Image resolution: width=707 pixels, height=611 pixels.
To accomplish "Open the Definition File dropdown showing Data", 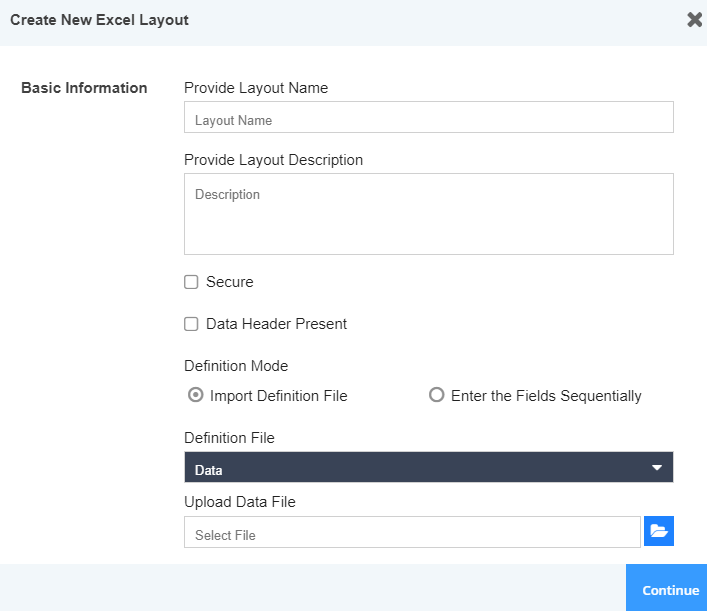I will tap(428, 467).
